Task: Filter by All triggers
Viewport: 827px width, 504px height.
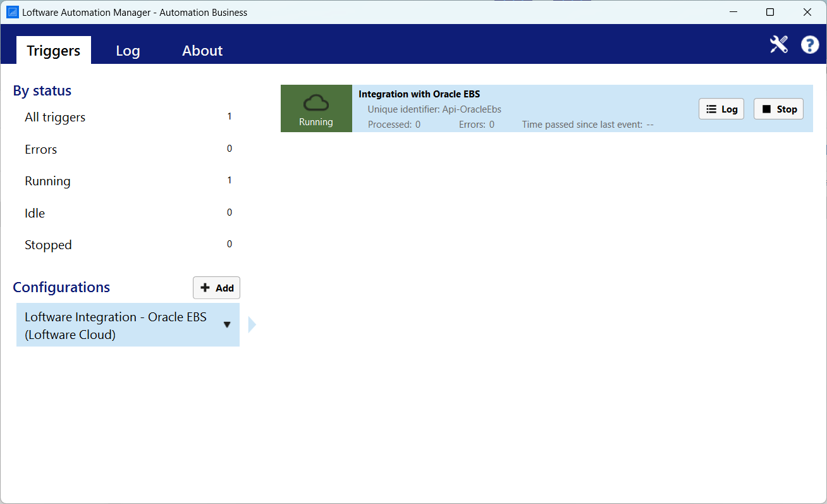Action: [128, 117]
